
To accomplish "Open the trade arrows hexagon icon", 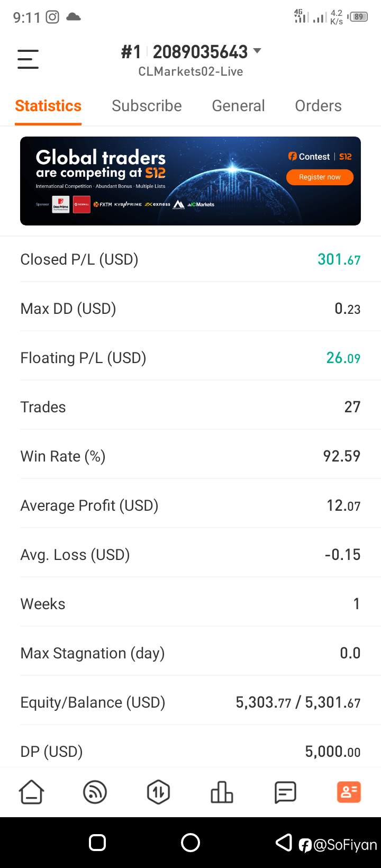I will 158,792.
